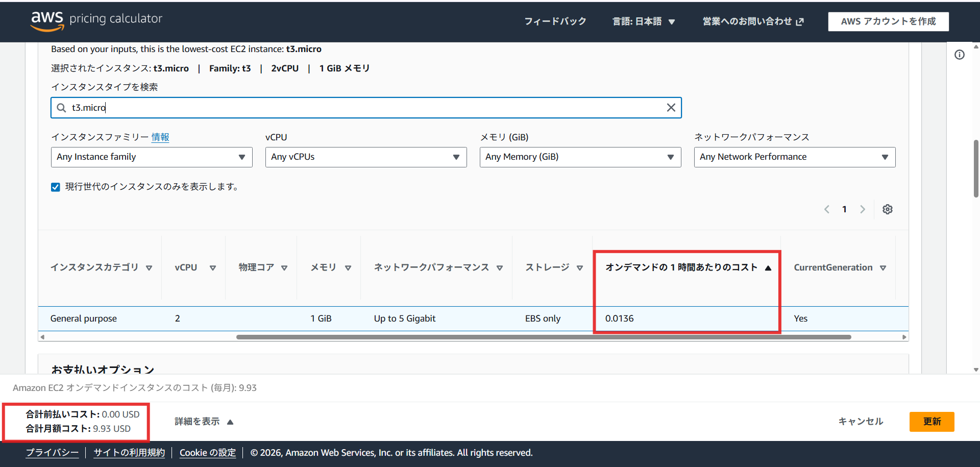Open the Any Instance family dropdown

pyautogui.click(x=151, y=157)
